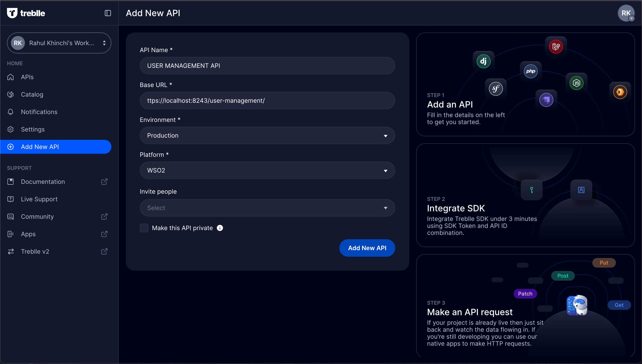The height and width of the screenshot is (364, 642).
Task: Click the Live Support icon
Action: pyautogui.click(x=10, y=199)
